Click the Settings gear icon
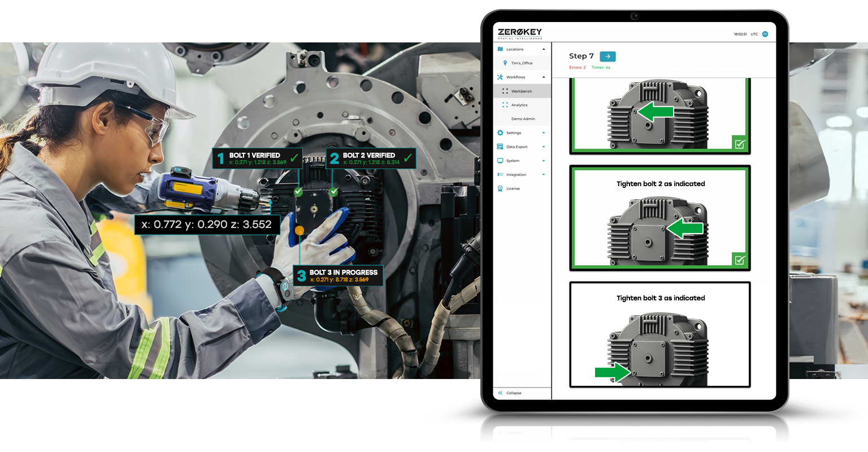Screen dimensions: 868x452 (500, 133)
